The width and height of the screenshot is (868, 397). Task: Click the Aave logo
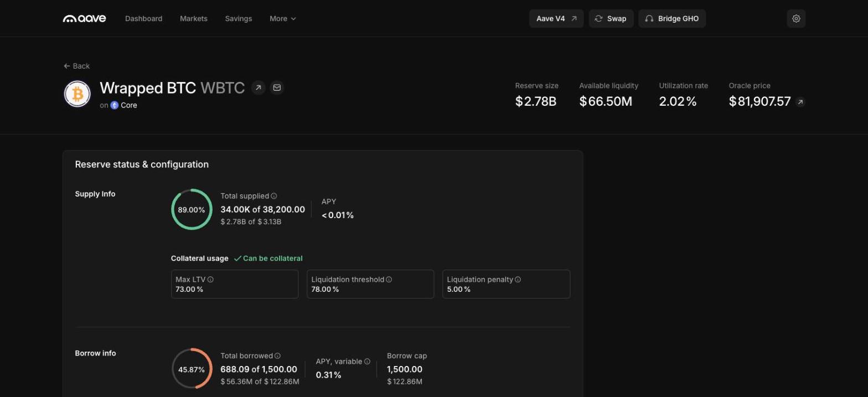pyautogui.click(x=84, y=18)
